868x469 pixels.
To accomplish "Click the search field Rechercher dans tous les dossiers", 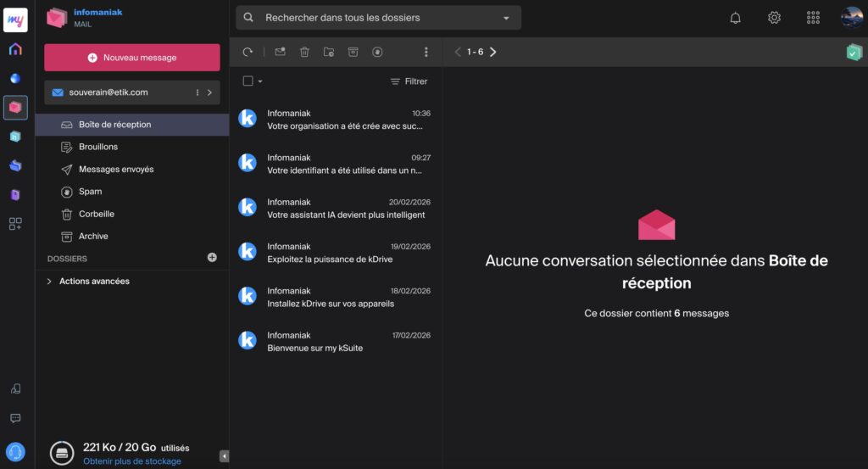I will click(373, 18).
